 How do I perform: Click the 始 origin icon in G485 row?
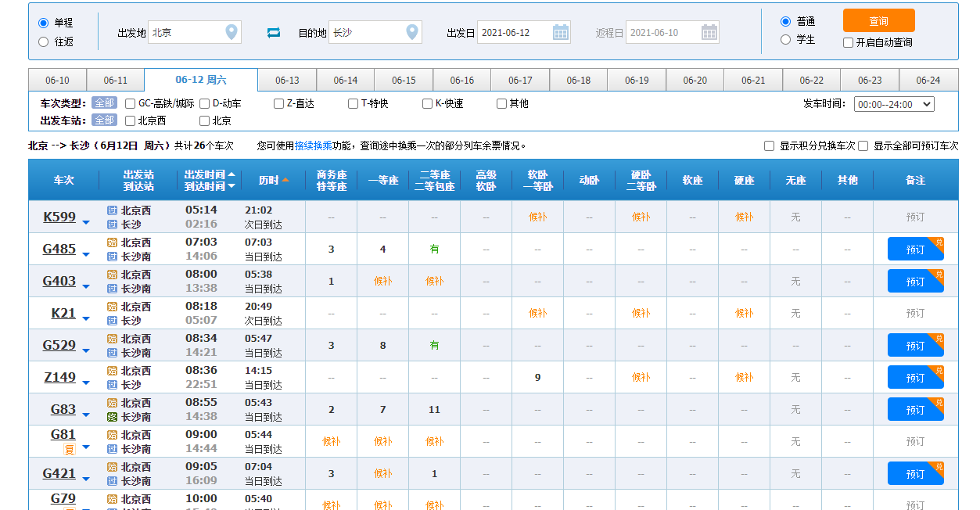(x=112, y=242)
